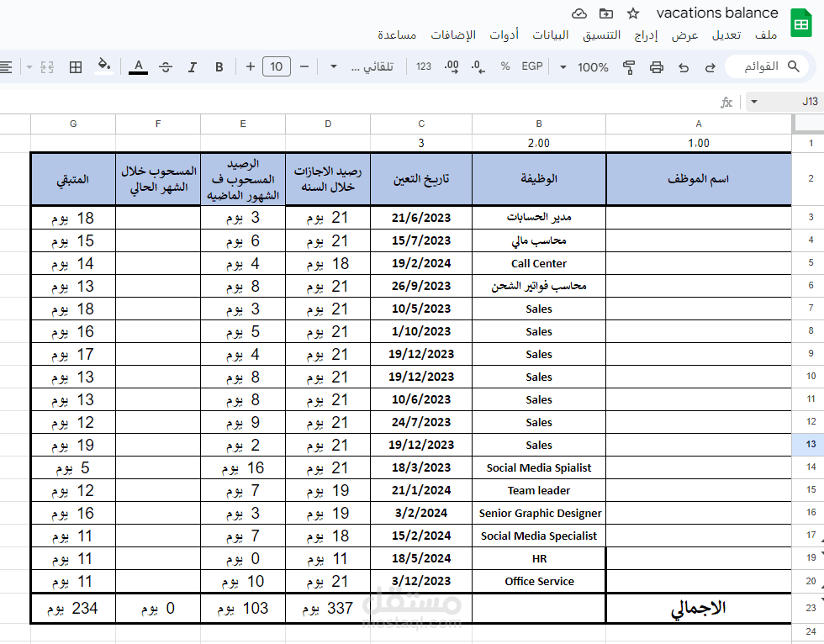
Task: Open the تعديل (Edit) menu
Action: tap(726, 35)
